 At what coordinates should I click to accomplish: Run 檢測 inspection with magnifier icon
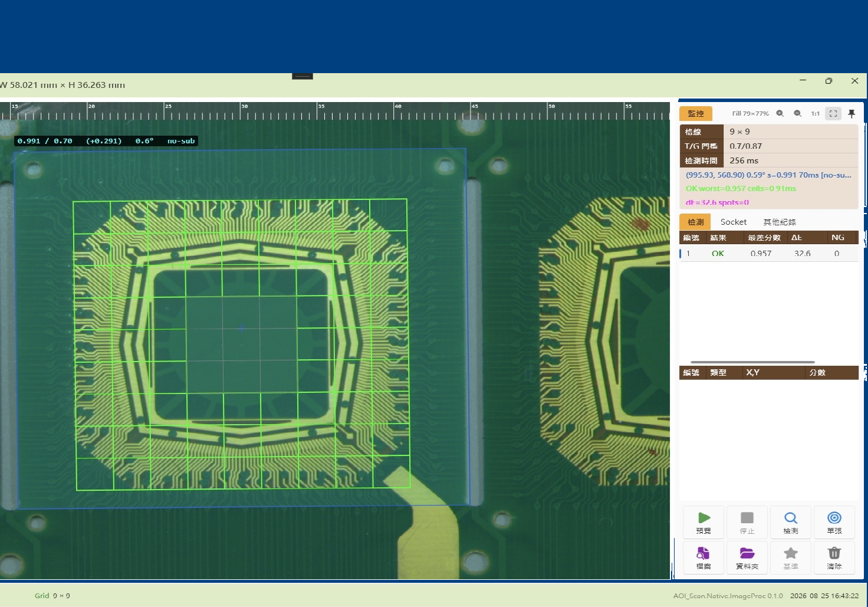point(791,522)
